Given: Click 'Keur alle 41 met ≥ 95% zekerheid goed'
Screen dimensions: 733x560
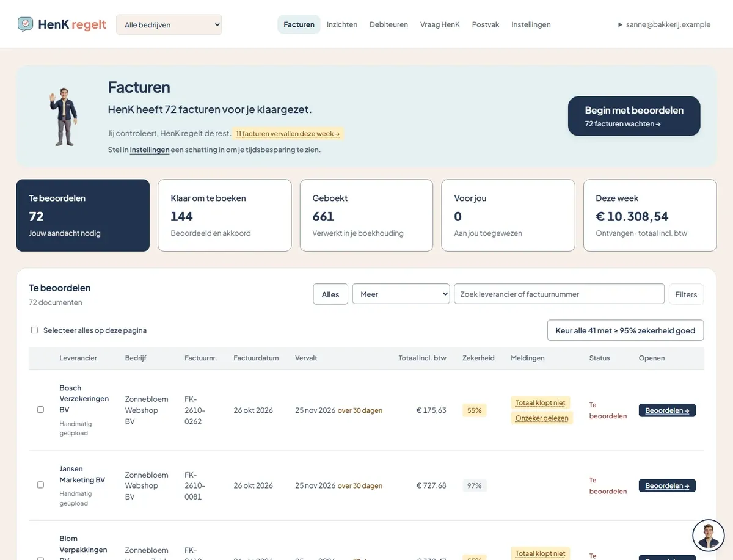Looking at the screenshot, I should tap(625, 330).
